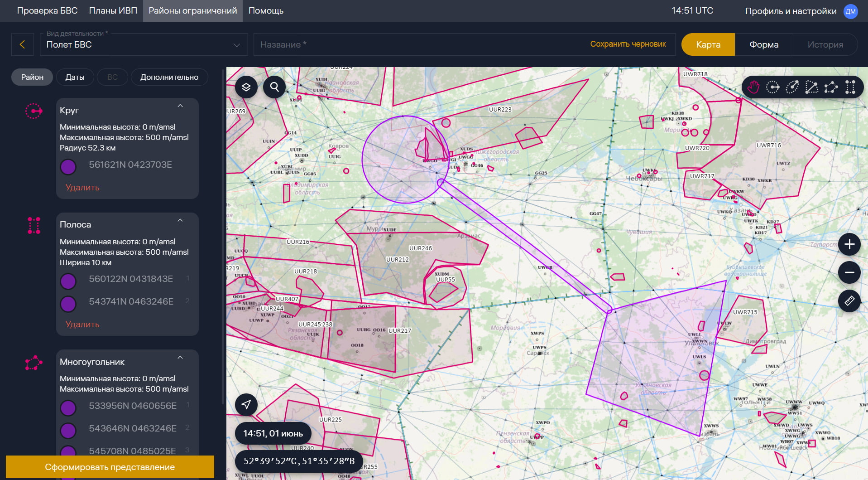The height and width of the screenshot is (480, 868).
Task: Click the purple swatch for 561621N 0423703E
Action: pos(68,167)
